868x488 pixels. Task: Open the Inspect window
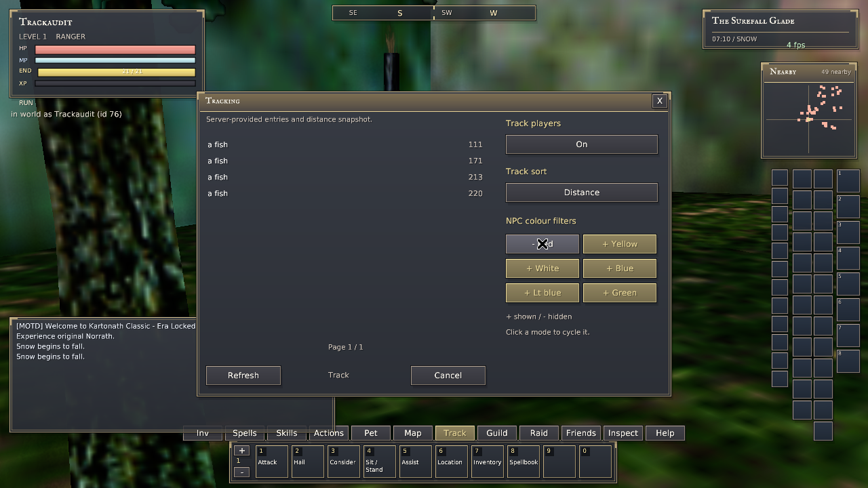point(623,433)
